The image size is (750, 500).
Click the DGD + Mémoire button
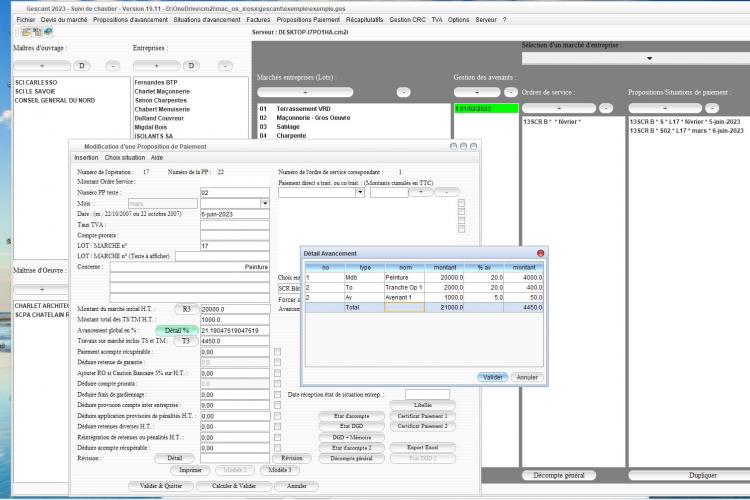tap(352, 438)
